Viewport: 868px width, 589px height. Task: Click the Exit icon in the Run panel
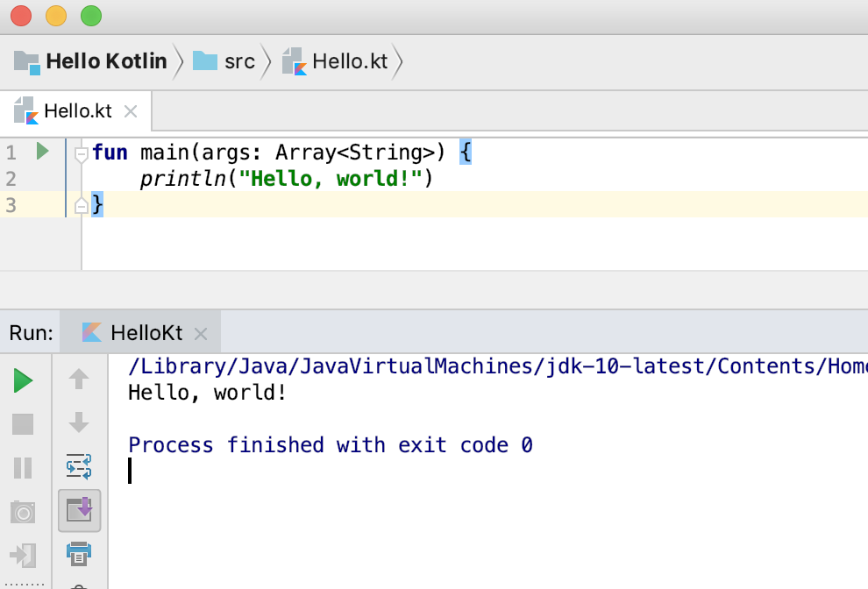pyautogui.click(x=24, y=555)
